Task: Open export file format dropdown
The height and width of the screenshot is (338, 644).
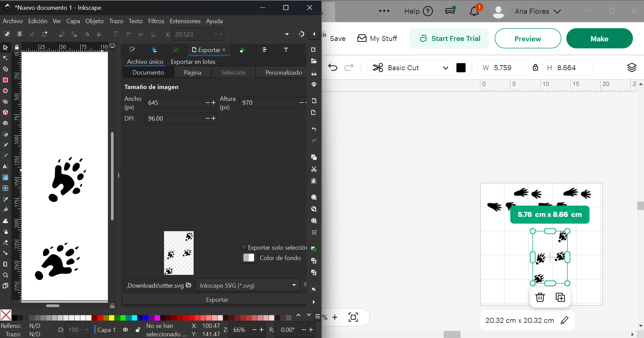Action: [248, 285]
